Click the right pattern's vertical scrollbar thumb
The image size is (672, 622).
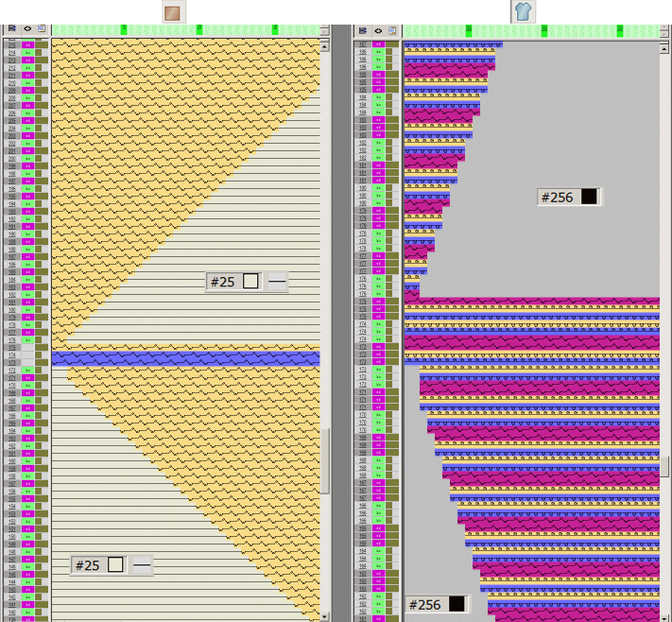[x=665, y=466]
